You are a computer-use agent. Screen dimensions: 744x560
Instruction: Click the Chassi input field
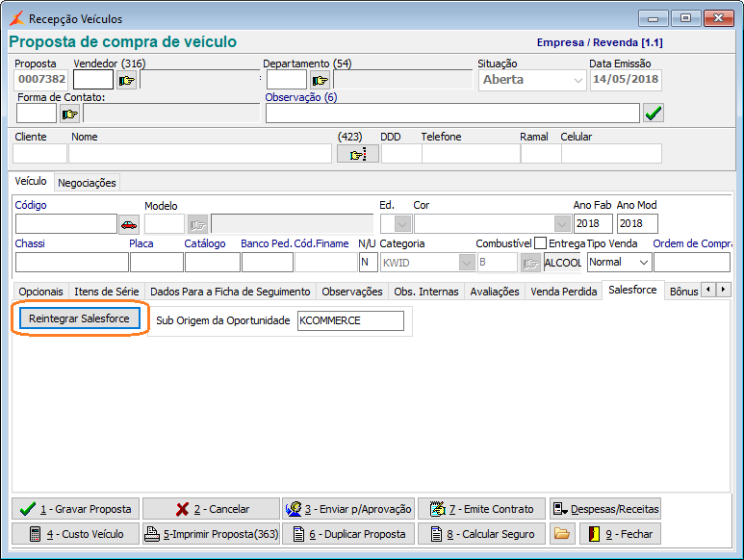(72, 263)
